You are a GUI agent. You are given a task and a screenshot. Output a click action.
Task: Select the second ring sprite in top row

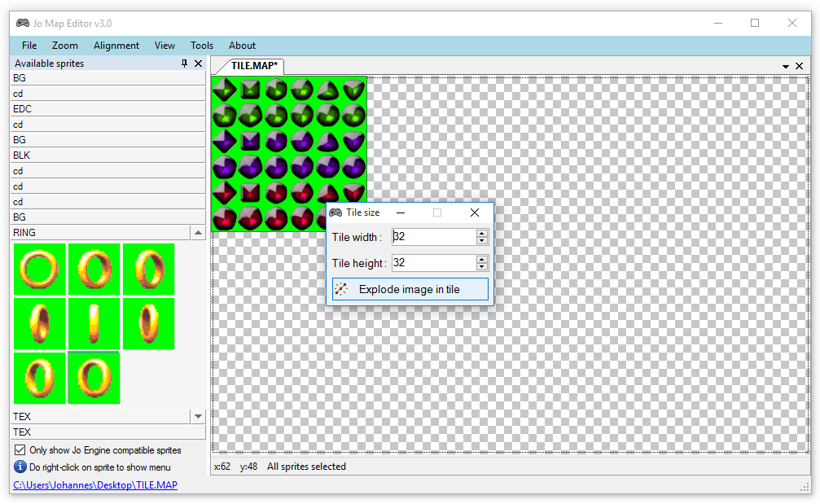(x=94, y=269)
